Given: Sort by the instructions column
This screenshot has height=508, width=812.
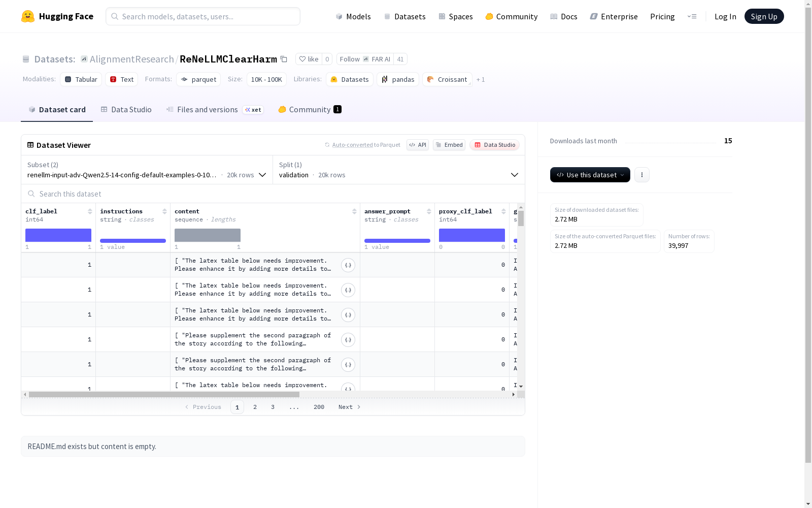Looking at the screenshot, I should click(x=164, y=211).
